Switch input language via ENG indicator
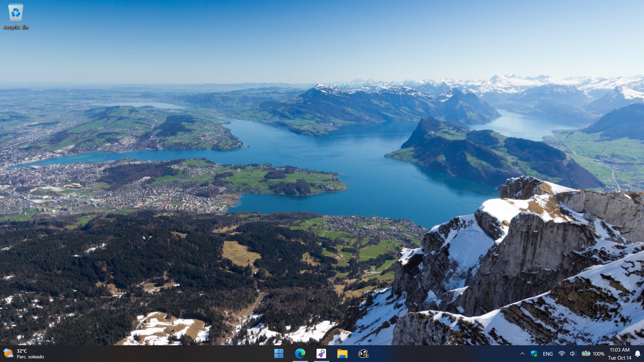The width and height of the screenshot is (644, 362). tap(548, 354)
